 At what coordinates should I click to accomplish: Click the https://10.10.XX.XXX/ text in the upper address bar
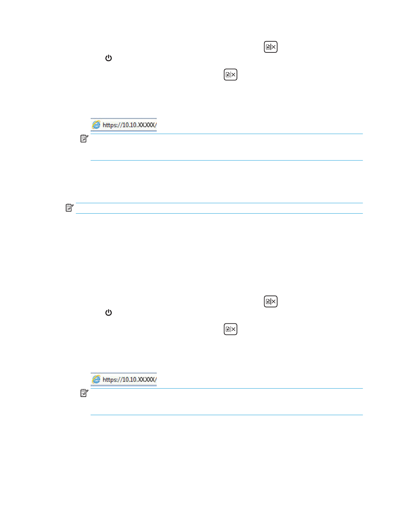click(x=130, y=125)
